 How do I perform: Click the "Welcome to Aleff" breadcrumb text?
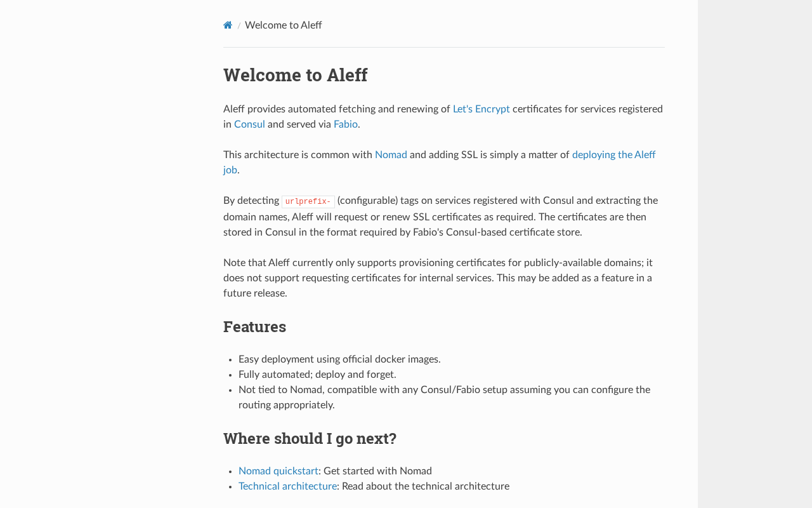pos(283,25)
